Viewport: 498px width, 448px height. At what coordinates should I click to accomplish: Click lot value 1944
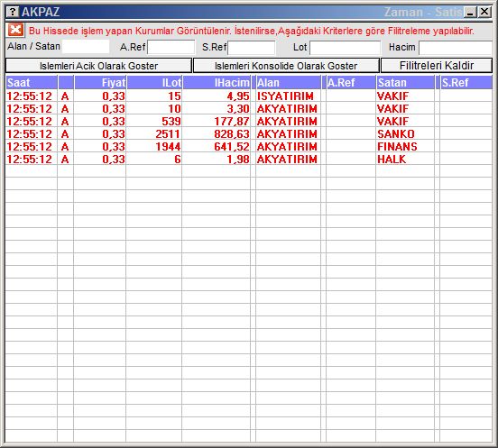(168, 147)
